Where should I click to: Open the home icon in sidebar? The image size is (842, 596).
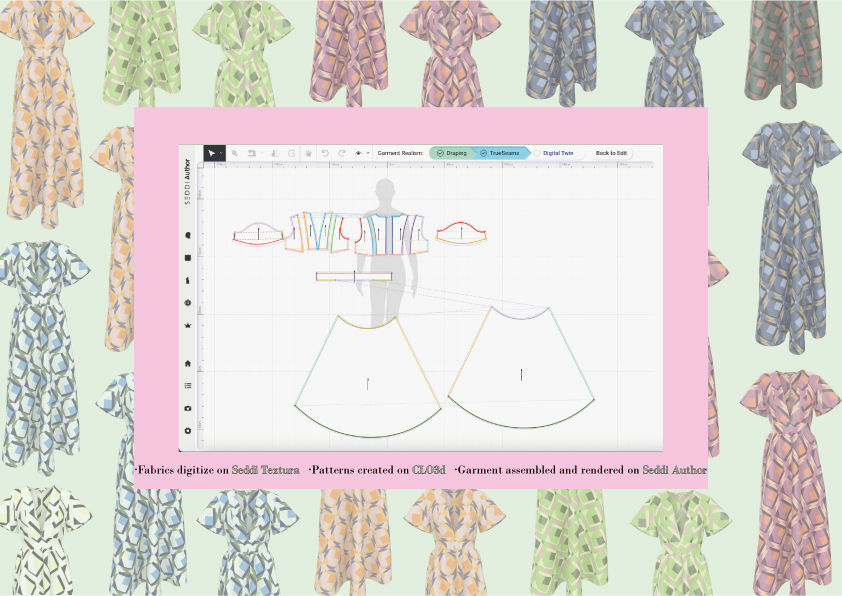coord(188,363)
